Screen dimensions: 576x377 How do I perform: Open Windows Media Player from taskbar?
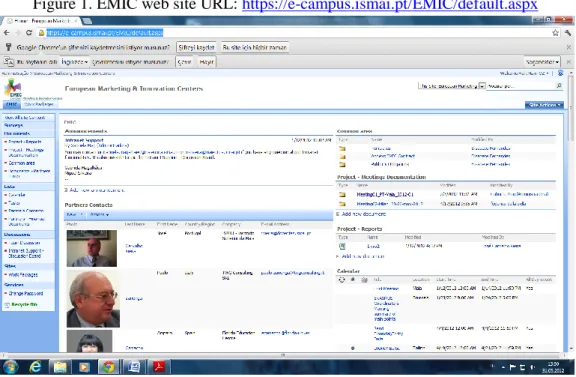pyautogui.click(x=84, y=367)
